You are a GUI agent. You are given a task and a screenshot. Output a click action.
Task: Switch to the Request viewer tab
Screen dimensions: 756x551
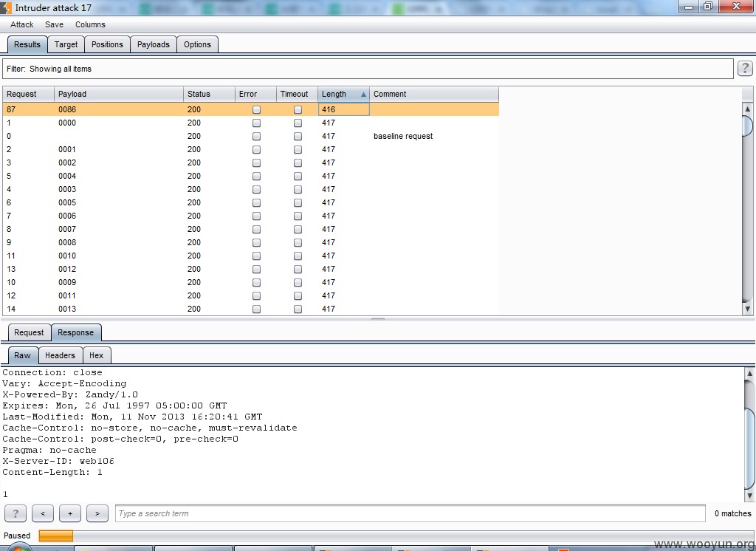click(x=29, y=332)
